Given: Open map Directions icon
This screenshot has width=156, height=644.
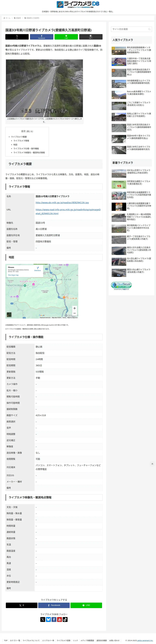Looking at the screenshot, I should [38, 269].
